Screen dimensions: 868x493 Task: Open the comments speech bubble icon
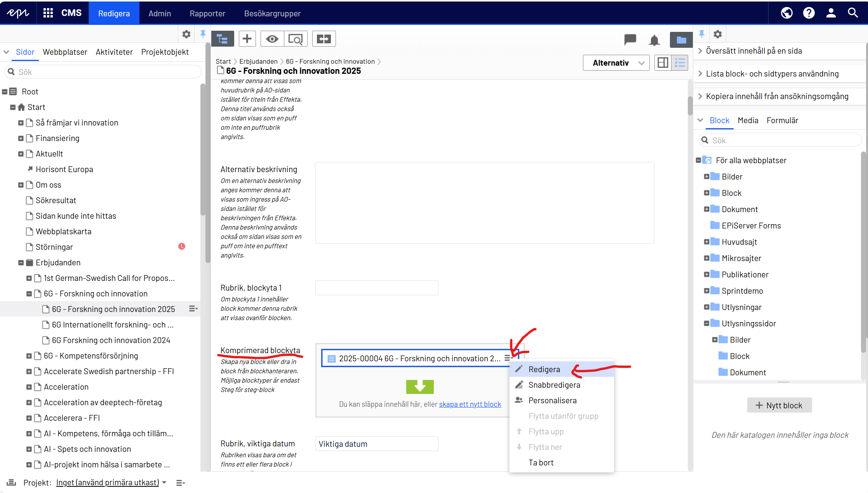[630, 39]
